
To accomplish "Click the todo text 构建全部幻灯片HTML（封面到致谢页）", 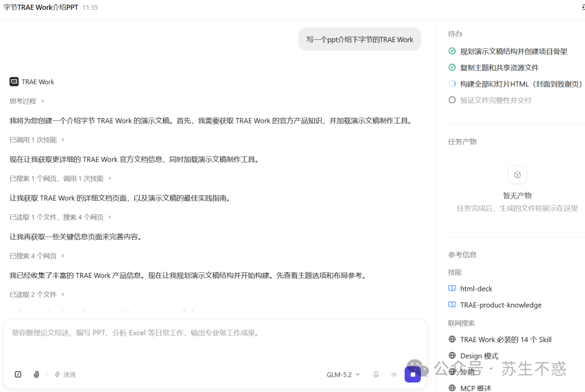I will tap(521, 84).
